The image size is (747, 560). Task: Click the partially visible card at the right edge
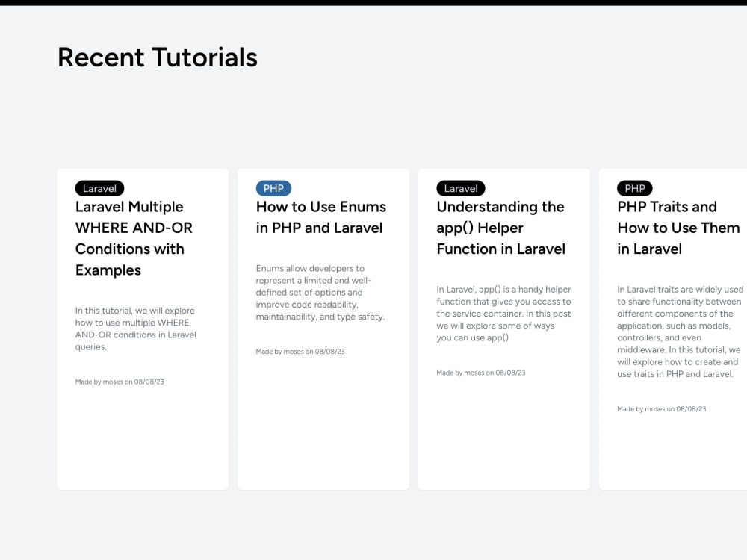tap(687, 329)
